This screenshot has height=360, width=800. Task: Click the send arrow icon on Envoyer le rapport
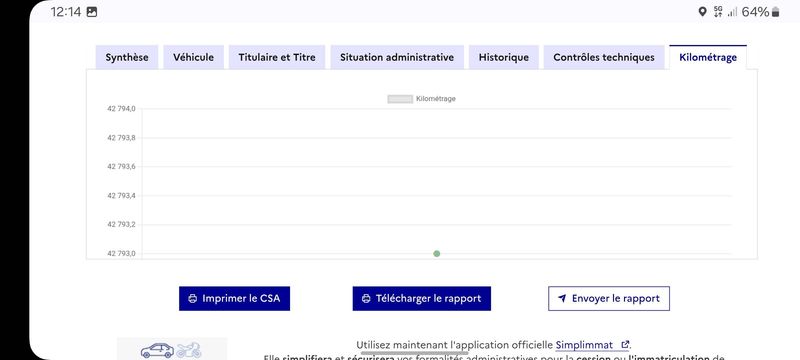pyautogui.click(x=562, y=298)
